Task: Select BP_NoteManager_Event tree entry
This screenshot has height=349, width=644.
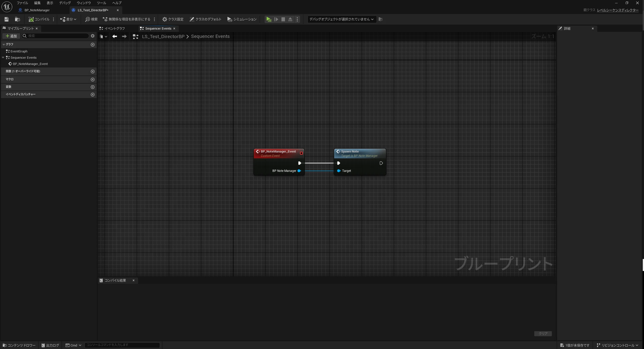Action: point(30,64)
